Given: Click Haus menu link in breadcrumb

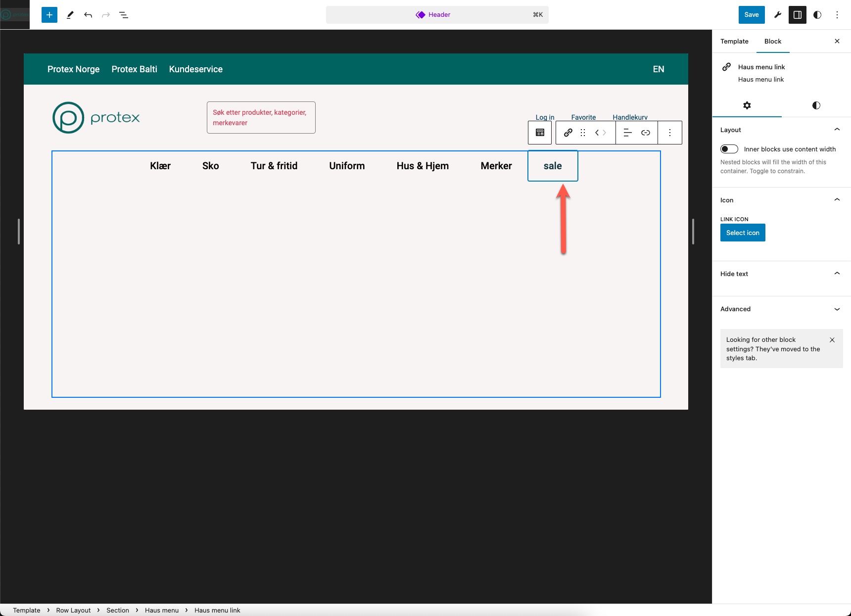Looking at the screenshot, I should point(217,610).
